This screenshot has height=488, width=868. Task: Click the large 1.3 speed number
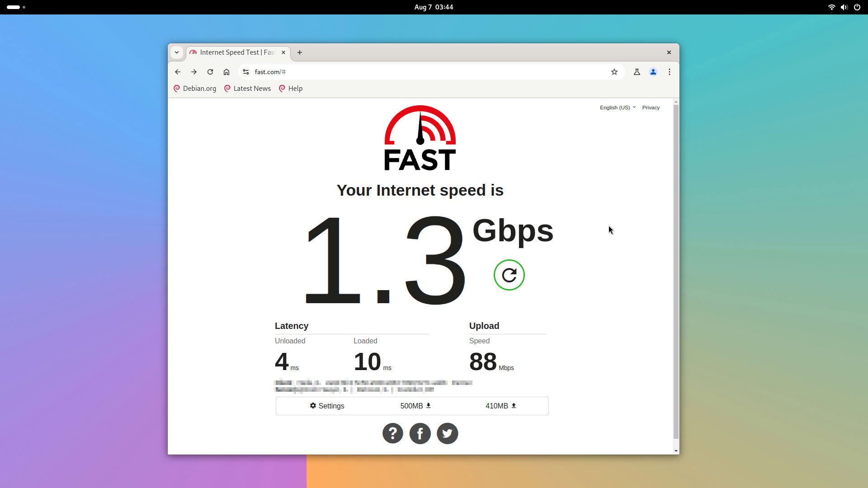[384, 260]
